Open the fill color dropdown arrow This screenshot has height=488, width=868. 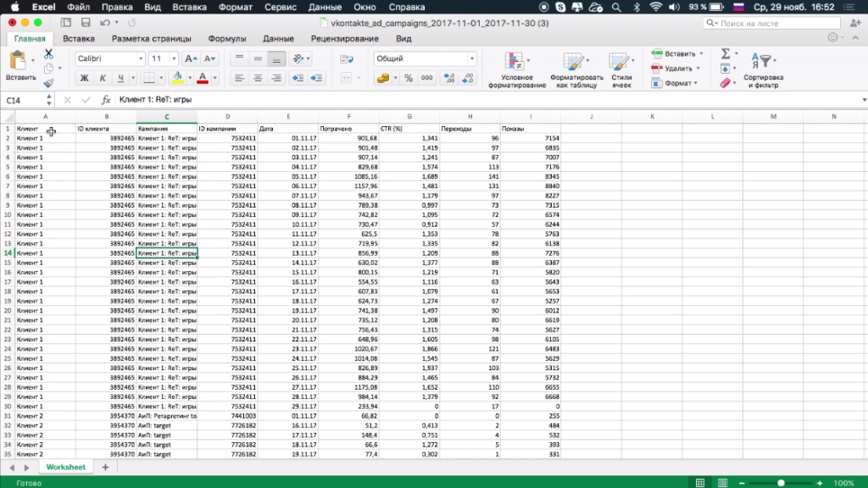click(189, 78)
